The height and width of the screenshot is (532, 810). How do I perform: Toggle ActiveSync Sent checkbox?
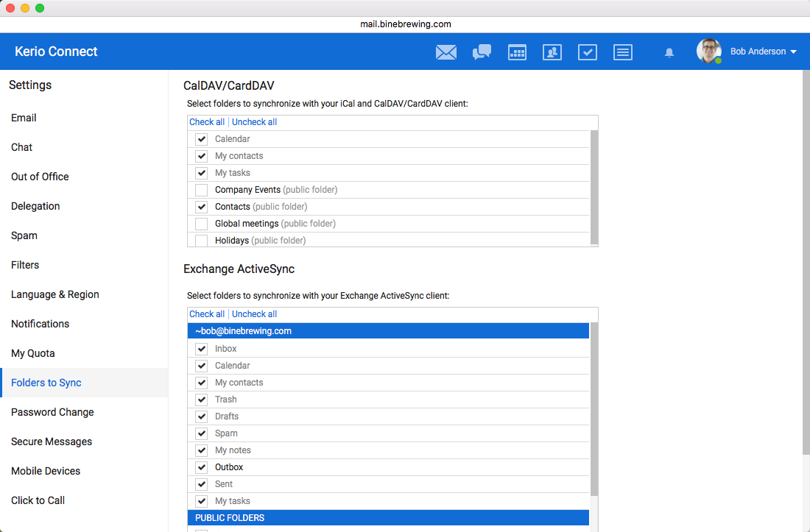coord(202,484)
